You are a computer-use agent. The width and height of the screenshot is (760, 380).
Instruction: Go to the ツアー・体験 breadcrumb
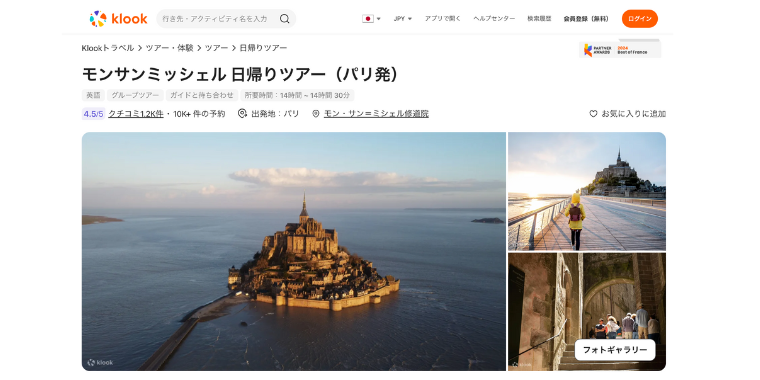coord(169,48)
